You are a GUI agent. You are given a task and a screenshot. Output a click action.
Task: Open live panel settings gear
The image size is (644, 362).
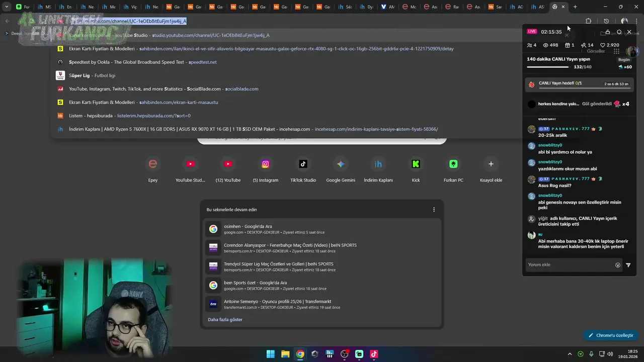point(619,32)
